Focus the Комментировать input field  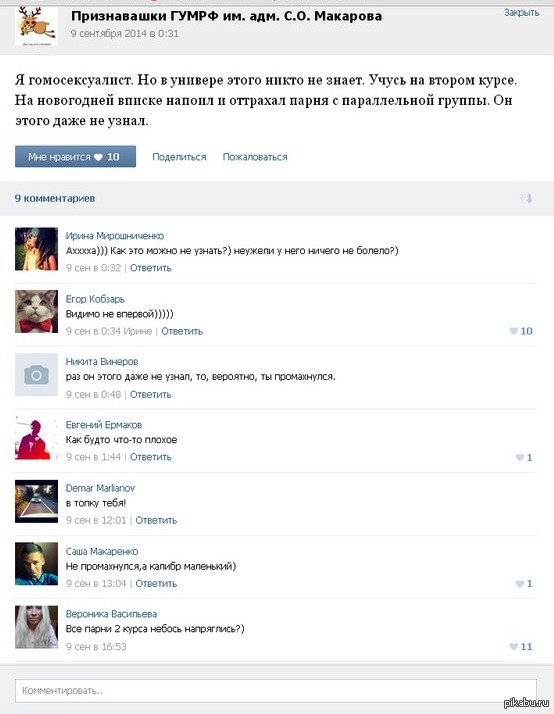point(276,691)
